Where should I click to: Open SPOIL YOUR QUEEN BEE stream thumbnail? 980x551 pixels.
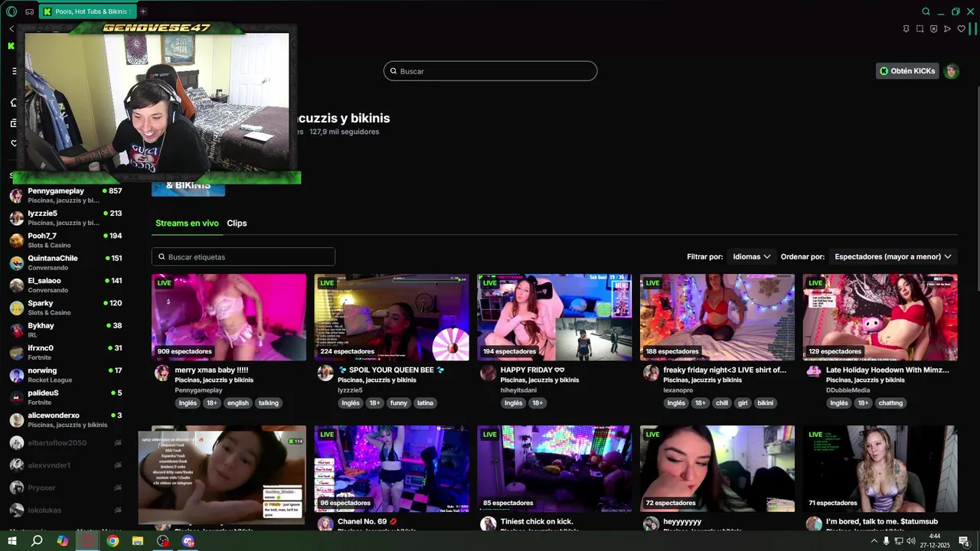[391, 318]
